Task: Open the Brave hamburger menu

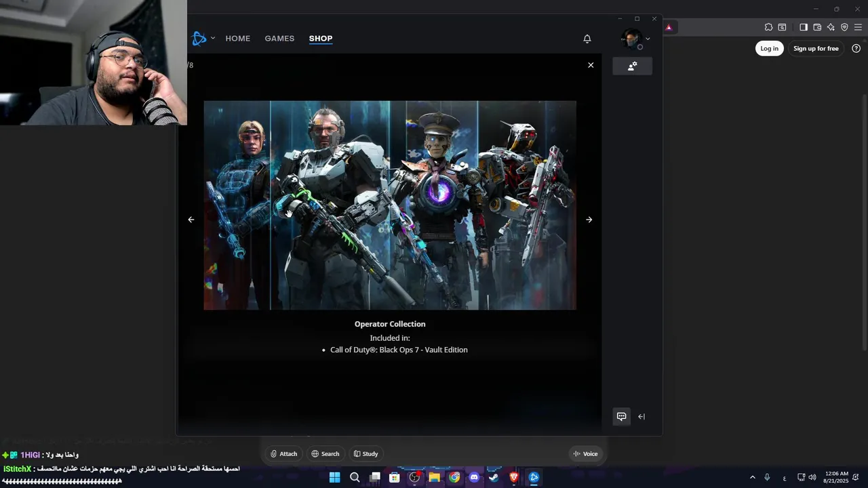Action: click(x=858, y=28)
